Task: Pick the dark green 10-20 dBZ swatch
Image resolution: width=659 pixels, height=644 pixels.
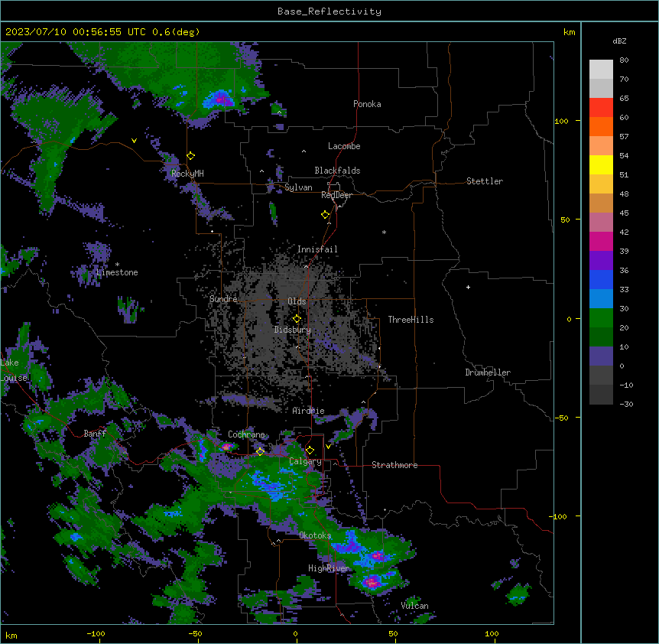Action: [x=601, y=337]
